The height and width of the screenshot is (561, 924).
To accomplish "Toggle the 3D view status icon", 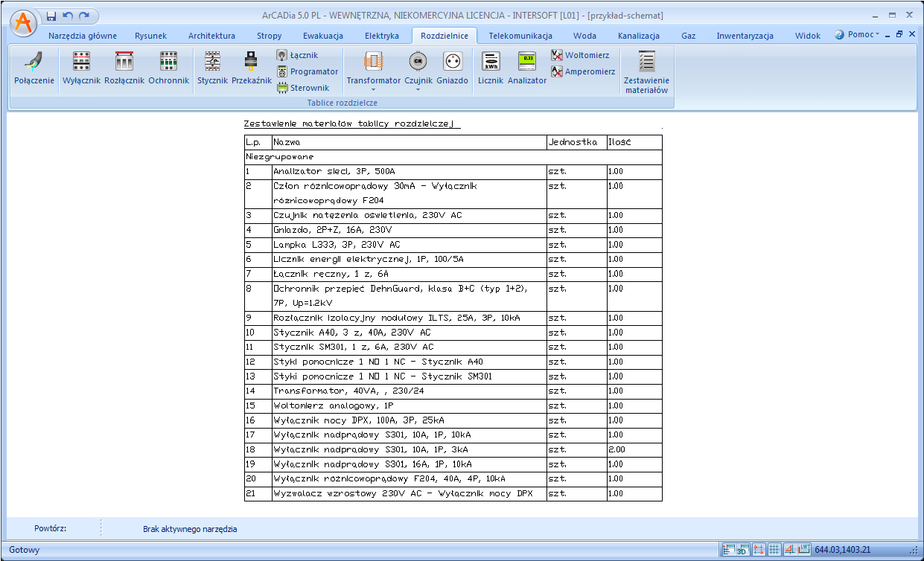I will tap(742, 550).
